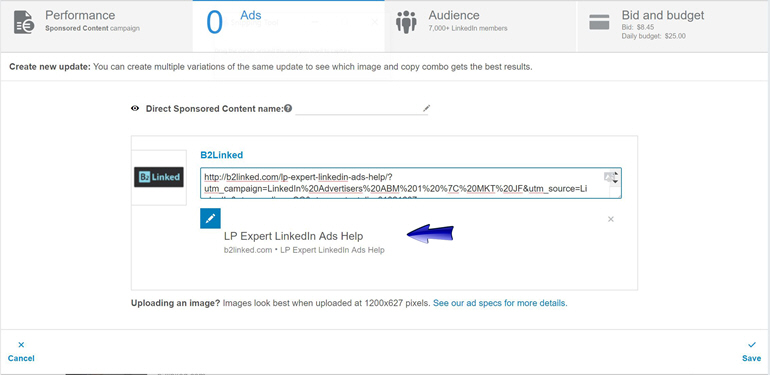Click the text box scroll down arrow
Screen dimensions: 770x375
615,182
